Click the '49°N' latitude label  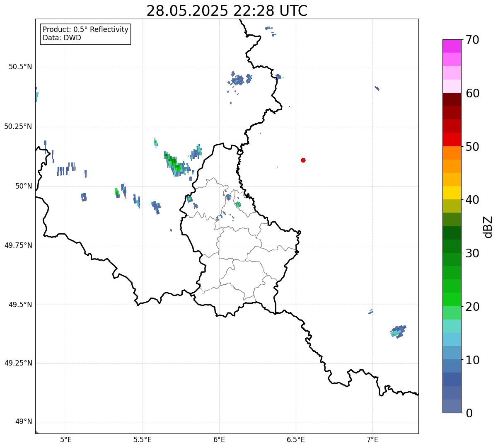(x=24, y=422)
